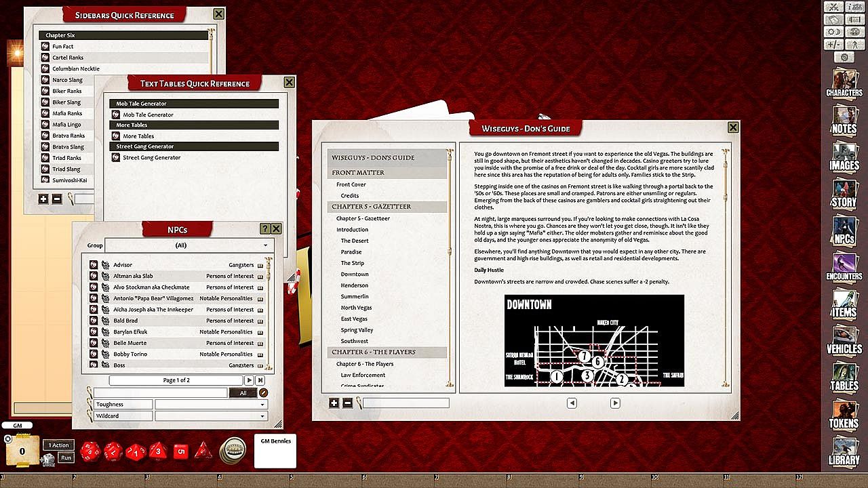Go to previous page in Don's Guide
This screenshot has height=488, width=868.
pyautogui.click(x=572, y=403)
